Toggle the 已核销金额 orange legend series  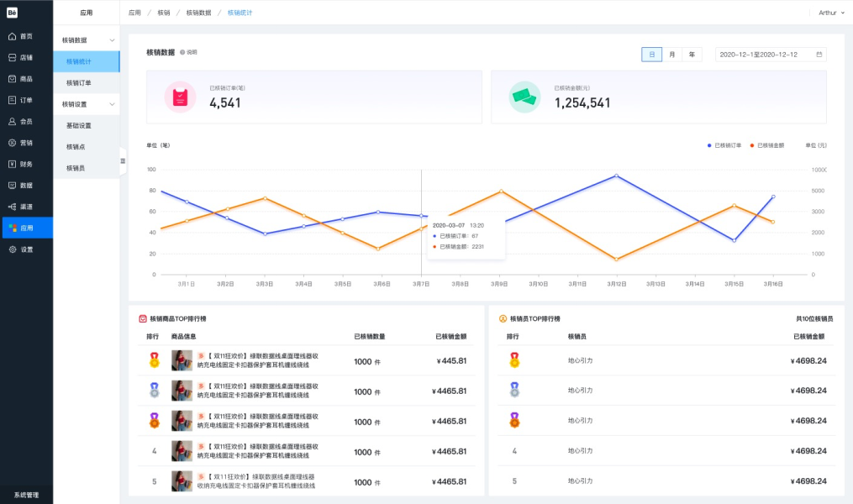coord(767,145)
